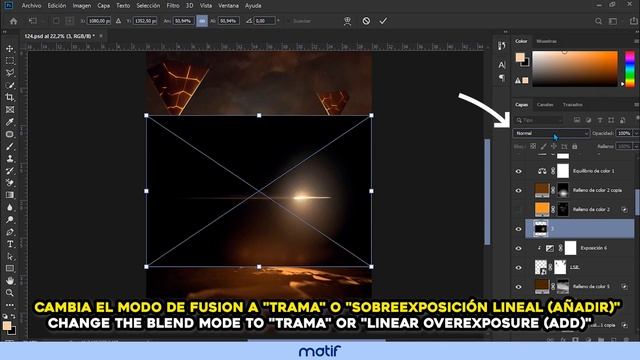The image size is (640, 360).
Task: Select the Eraser tool
Action: (10, 183)
